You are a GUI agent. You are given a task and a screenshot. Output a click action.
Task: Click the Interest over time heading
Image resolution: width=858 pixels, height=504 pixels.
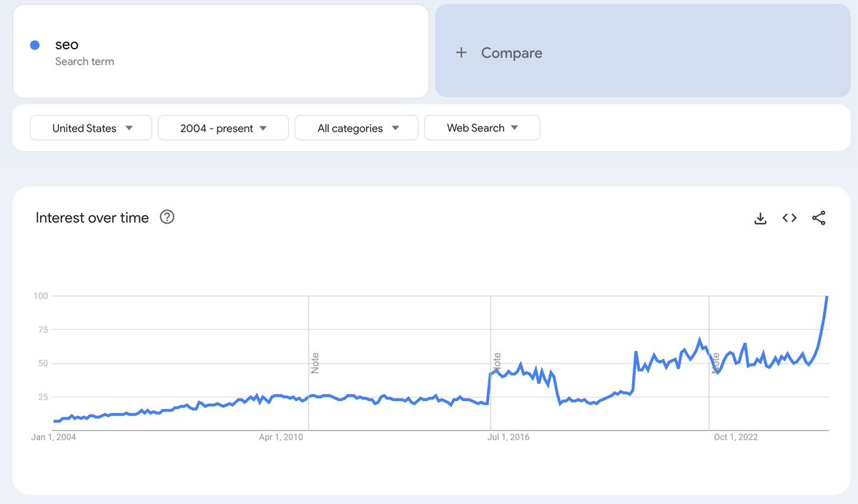pyautogui.click(x=92, y=217)
